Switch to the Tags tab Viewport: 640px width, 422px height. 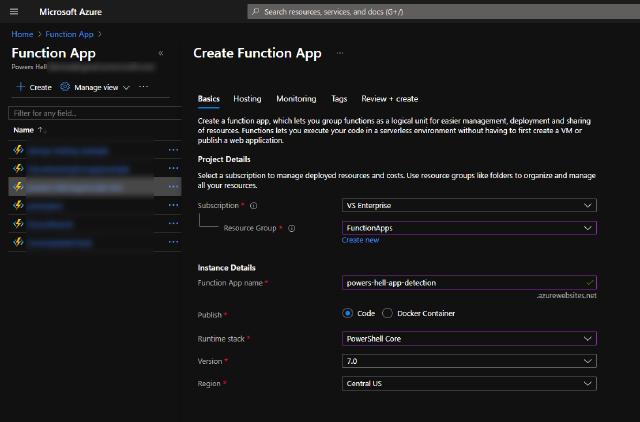tap(339, 99)
